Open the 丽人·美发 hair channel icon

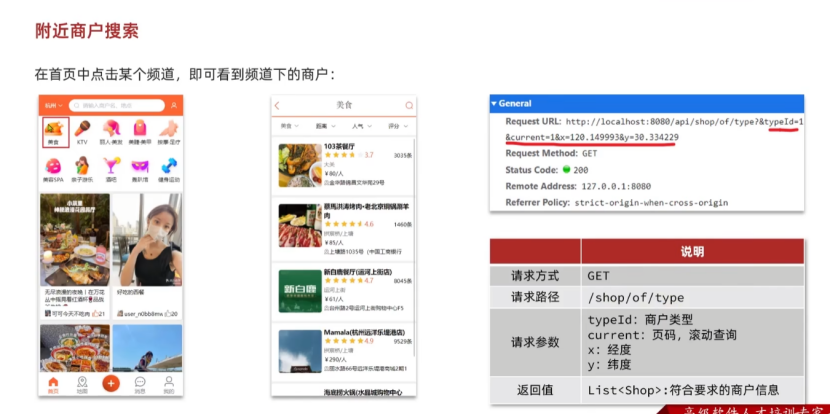[111, 128]
